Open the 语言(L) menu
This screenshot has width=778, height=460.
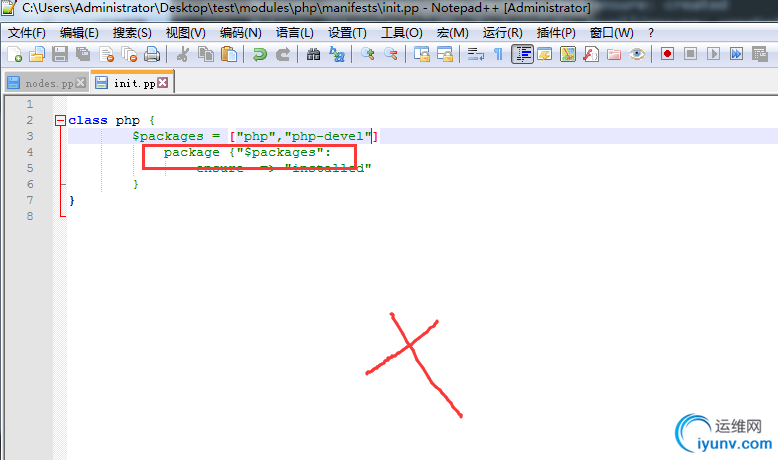tap(295, 33)
